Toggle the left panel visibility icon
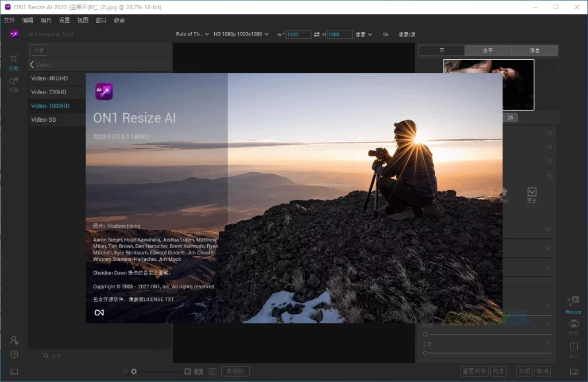The height and width of the screenshot is (382, 588). [14, 372]
